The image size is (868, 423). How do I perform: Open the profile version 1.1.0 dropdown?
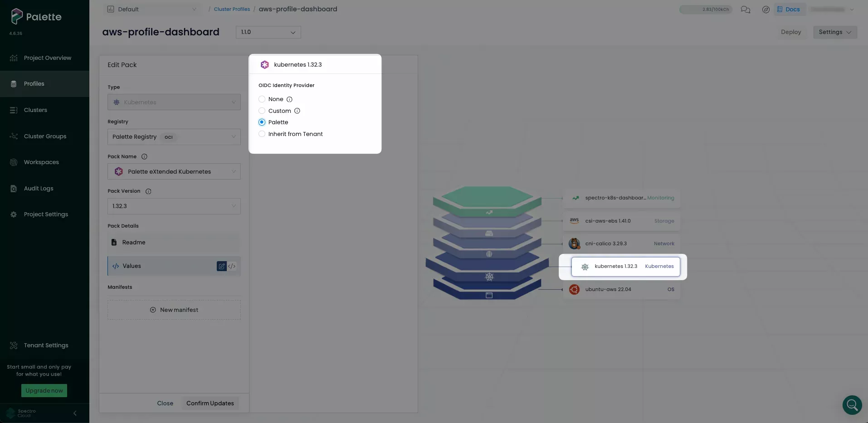(x=268, y=32)
